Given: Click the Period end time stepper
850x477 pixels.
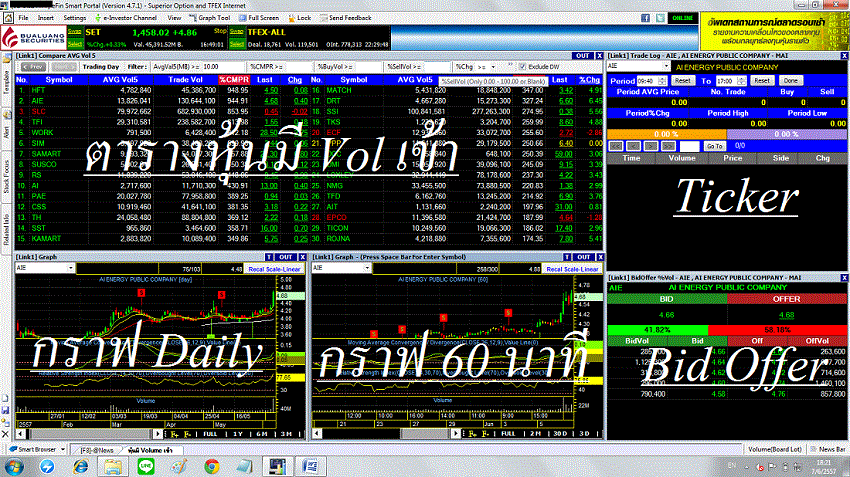Looking at the screenshot, I should (742, 81).
